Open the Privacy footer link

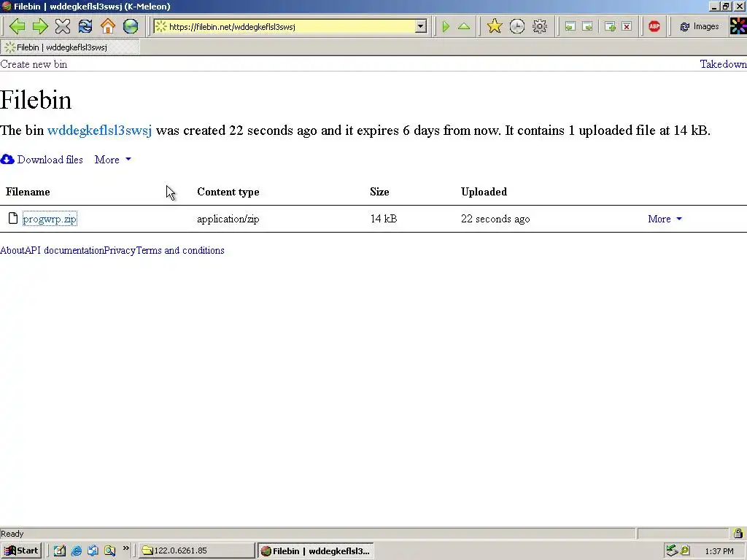point(120,251)
